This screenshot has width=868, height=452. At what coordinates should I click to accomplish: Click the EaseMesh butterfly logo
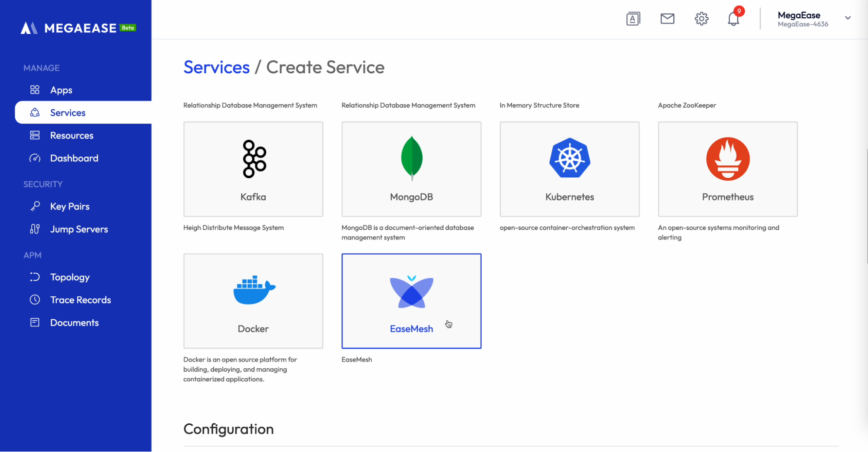(x=412, y=292)
